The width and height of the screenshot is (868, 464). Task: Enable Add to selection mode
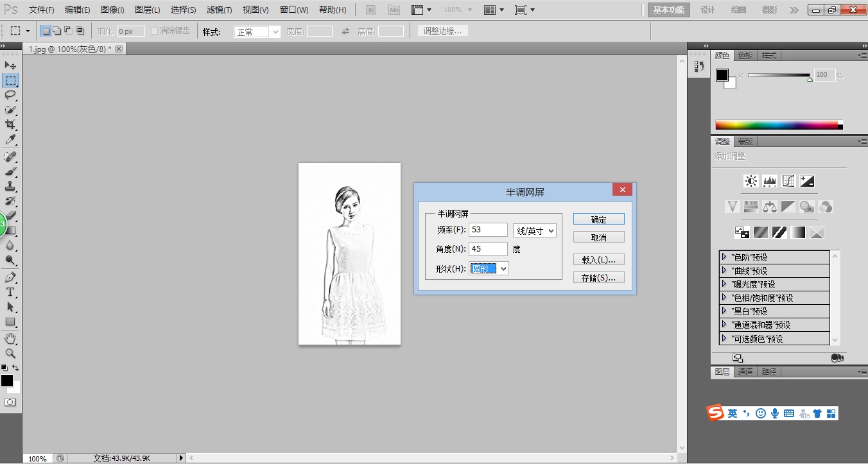(x=56, y=31)
